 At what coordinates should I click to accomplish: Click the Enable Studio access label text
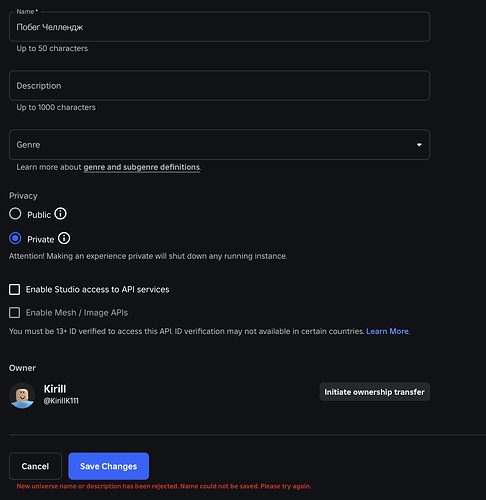point(97,289)
